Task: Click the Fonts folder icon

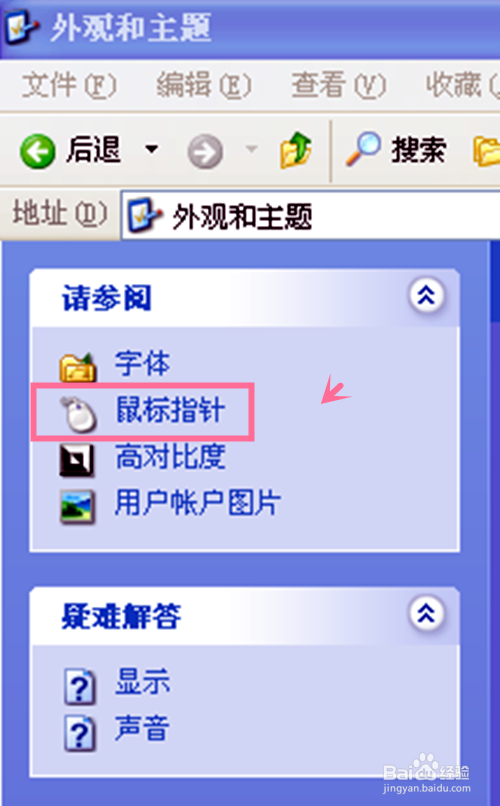Action: (78, 366)
